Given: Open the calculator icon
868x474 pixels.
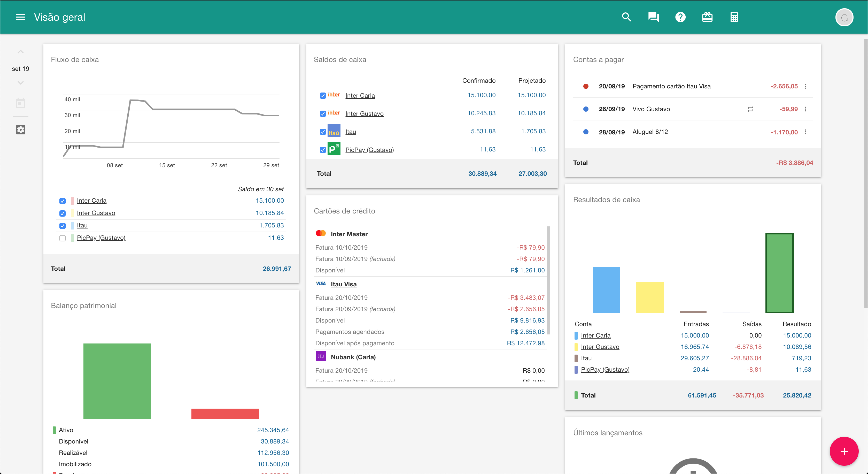Looking at the screenshot, I should tap(734, 17).
